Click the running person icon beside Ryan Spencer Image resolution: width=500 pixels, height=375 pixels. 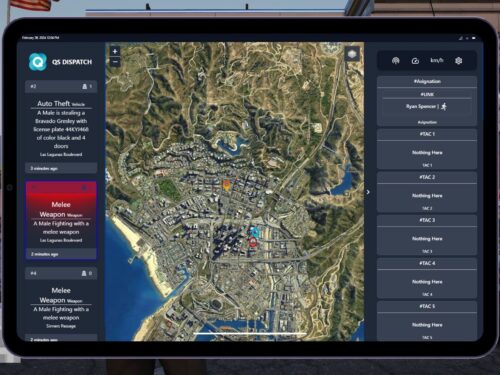coord(444,106)
